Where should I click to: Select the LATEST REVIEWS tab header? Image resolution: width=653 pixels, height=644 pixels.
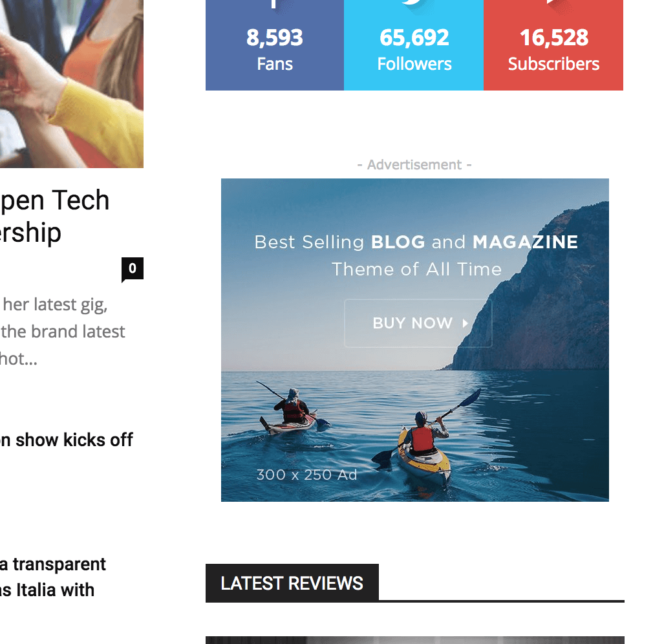pos(292,583)
